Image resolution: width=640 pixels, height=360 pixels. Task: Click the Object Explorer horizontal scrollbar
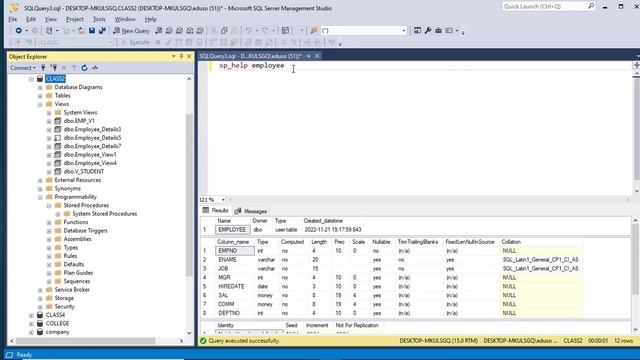tap(85, 341)
